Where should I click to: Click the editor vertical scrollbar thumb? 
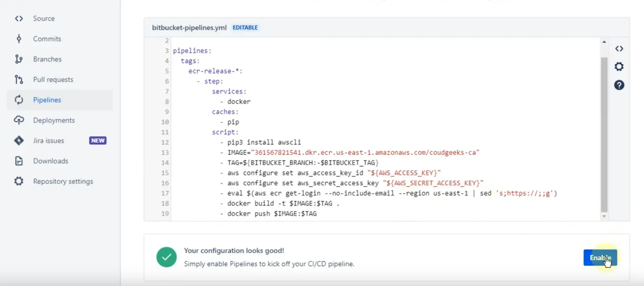tap(604, 135)
